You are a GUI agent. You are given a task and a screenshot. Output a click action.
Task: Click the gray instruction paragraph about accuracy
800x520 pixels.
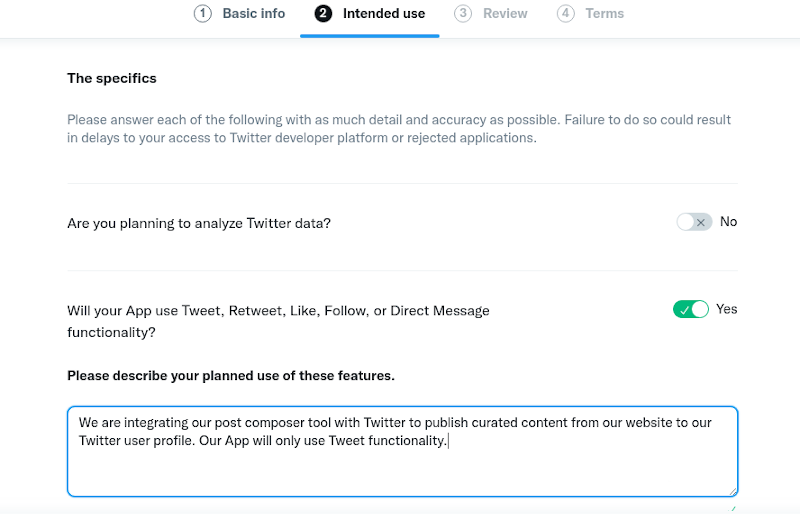tap(399, 129)
